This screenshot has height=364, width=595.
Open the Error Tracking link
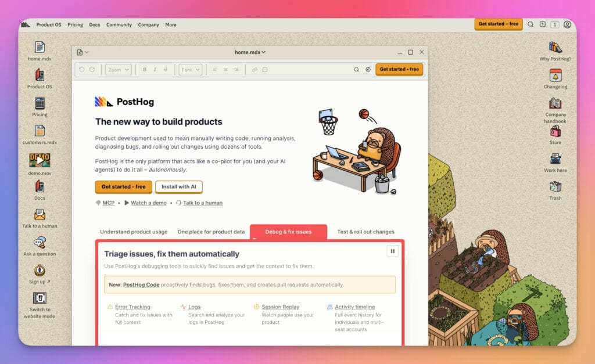point(132,307)
